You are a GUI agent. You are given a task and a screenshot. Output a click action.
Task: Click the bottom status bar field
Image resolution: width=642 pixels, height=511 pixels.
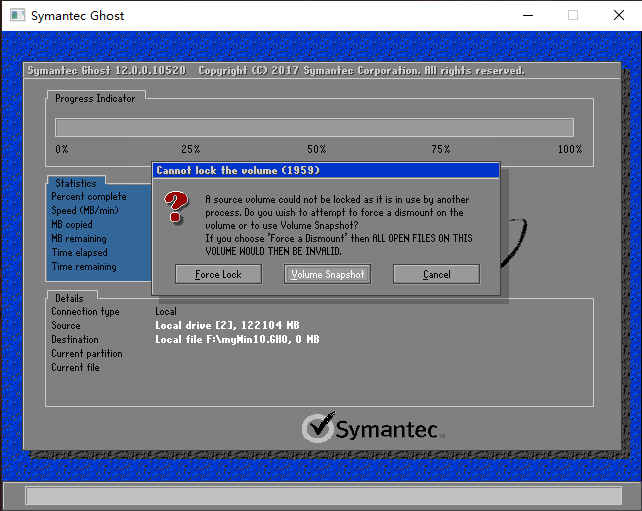(x=323, y=496)
